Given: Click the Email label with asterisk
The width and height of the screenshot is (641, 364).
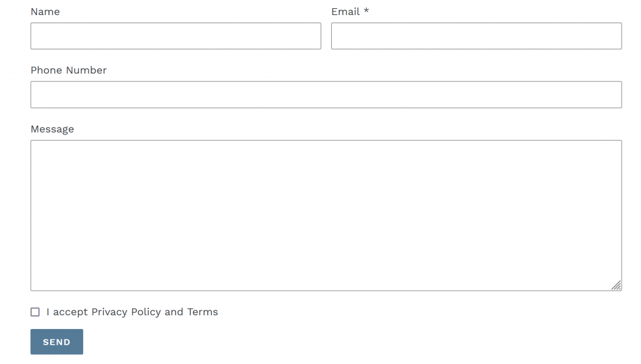Looking at the screenshot, I should pyautogui.click(x=349, y=11).
